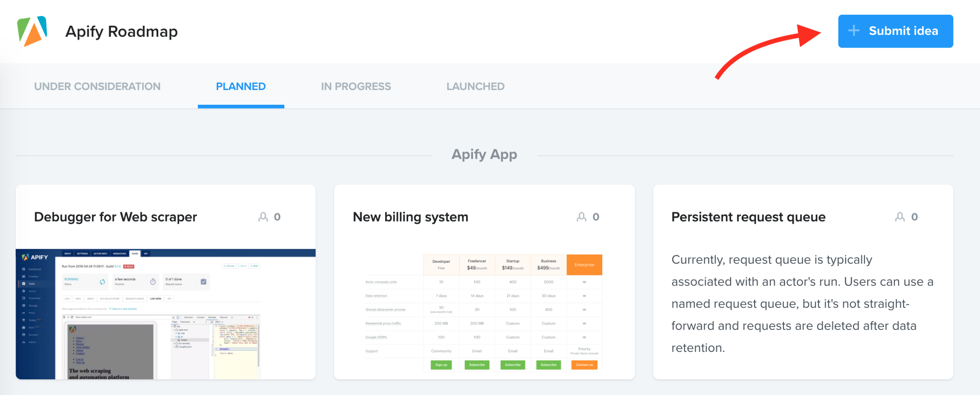Click vote count on New billing system

pyautogui.click(x=596, y=217)
